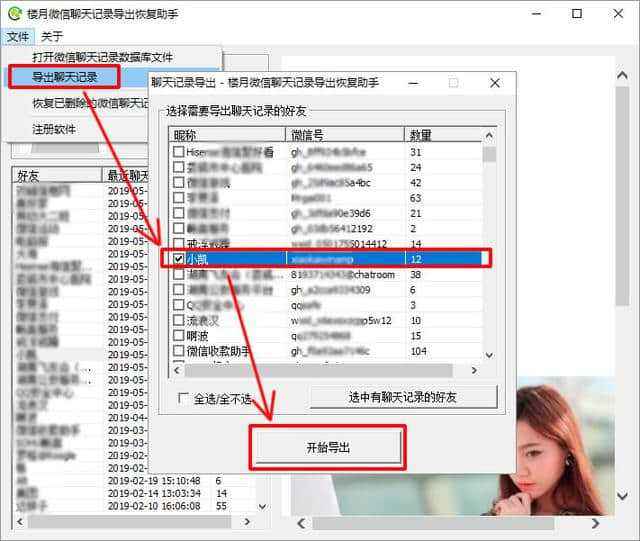
Task: Sort export list by 数量 column header
Action: point(443,135)
